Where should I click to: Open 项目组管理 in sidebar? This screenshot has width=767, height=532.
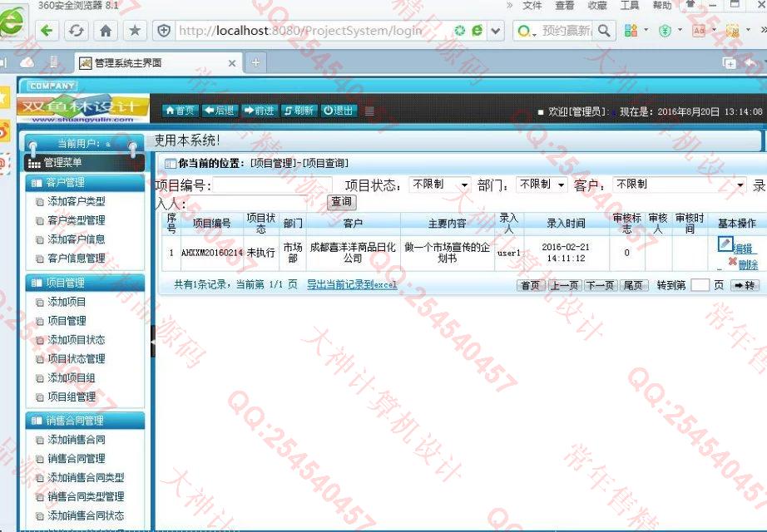click(71, 397)
